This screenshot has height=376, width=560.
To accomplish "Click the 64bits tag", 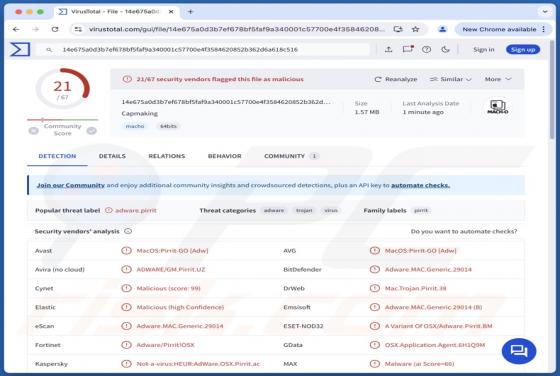I will 168,126.
